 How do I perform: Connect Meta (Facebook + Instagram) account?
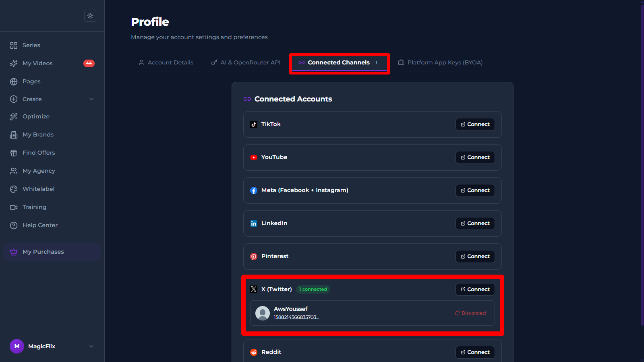[475, 190]
